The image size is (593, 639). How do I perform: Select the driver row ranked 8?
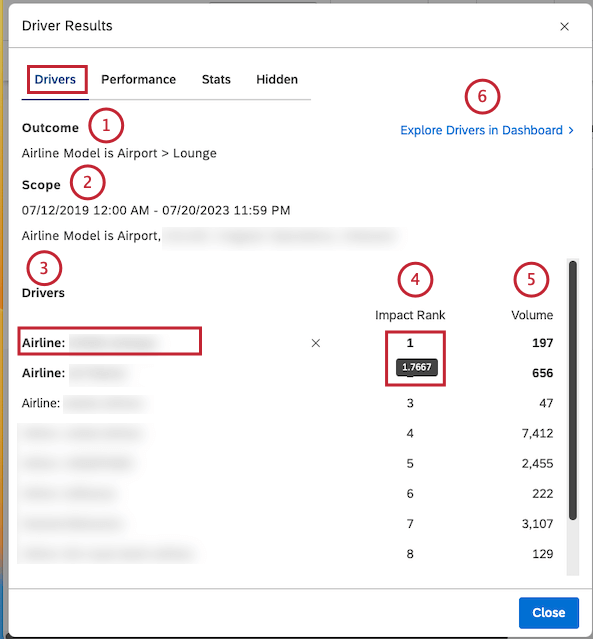coord(287,554)
